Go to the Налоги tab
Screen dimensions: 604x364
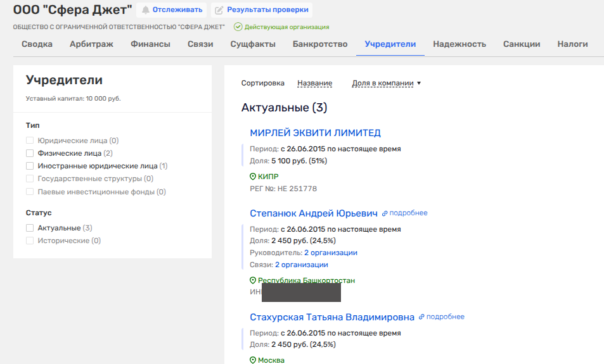(572, 44)
